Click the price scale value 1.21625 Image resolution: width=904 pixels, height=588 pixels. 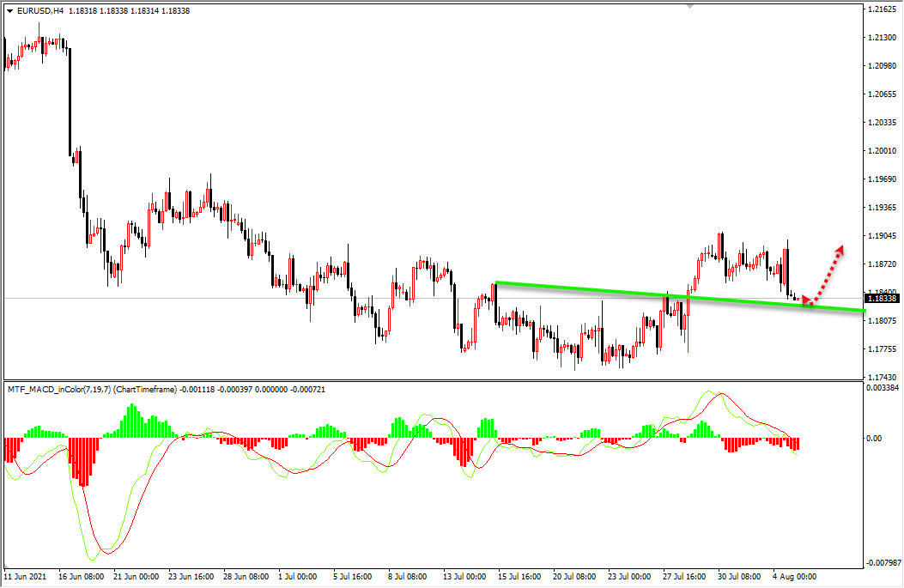tap(882, 9)
